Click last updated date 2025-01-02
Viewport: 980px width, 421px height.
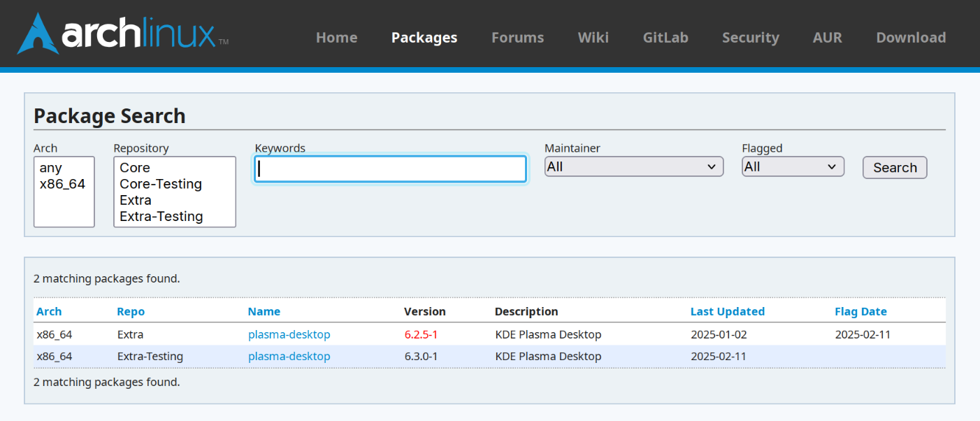(x=719, y=334)
